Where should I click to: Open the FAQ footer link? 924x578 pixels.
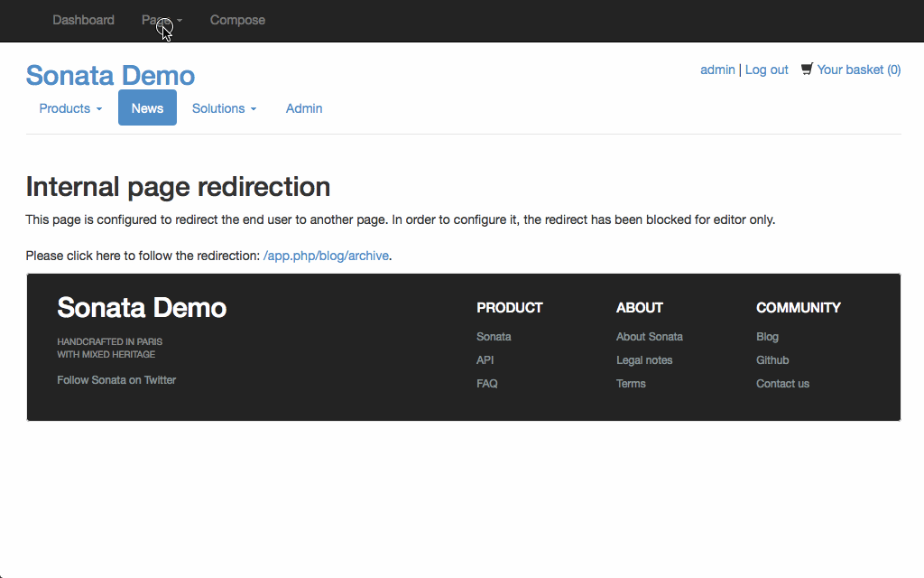[487, 384]
